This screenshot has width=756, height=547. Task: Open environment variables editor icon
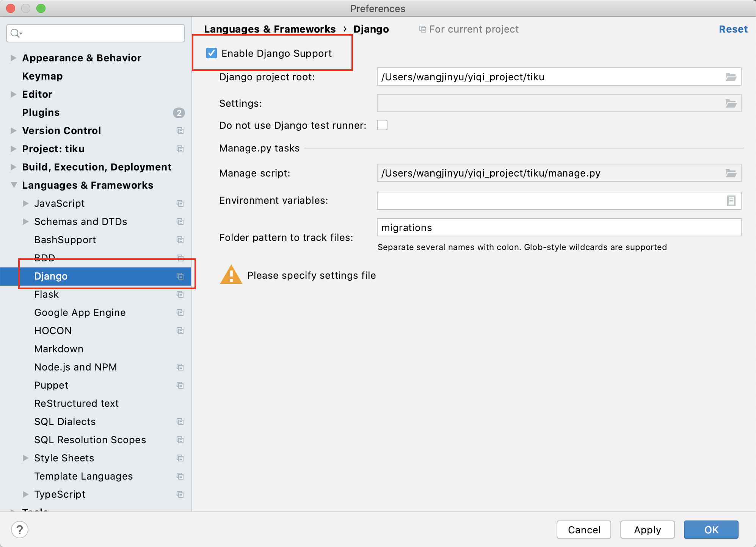pos(731,201)
